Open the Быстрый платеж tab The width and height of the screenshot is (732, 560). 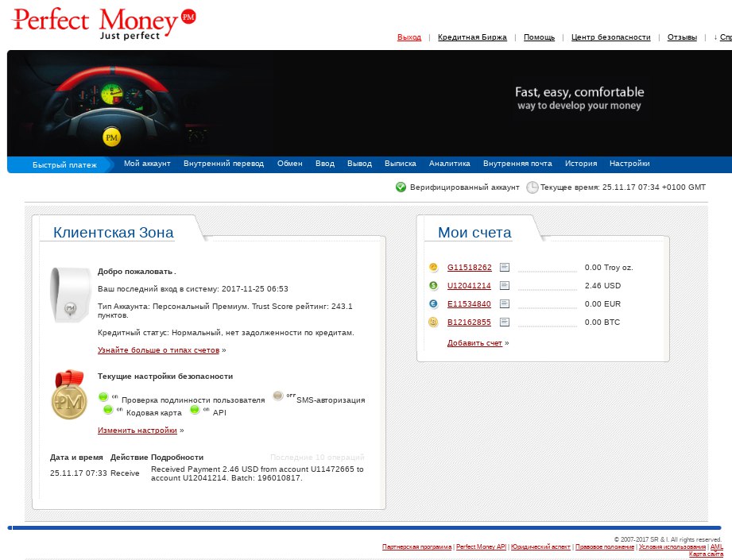click(x=65, y=164)
